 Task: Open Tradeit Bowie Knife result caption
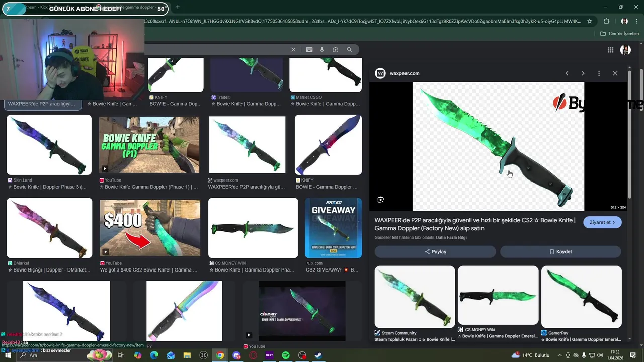247,104
